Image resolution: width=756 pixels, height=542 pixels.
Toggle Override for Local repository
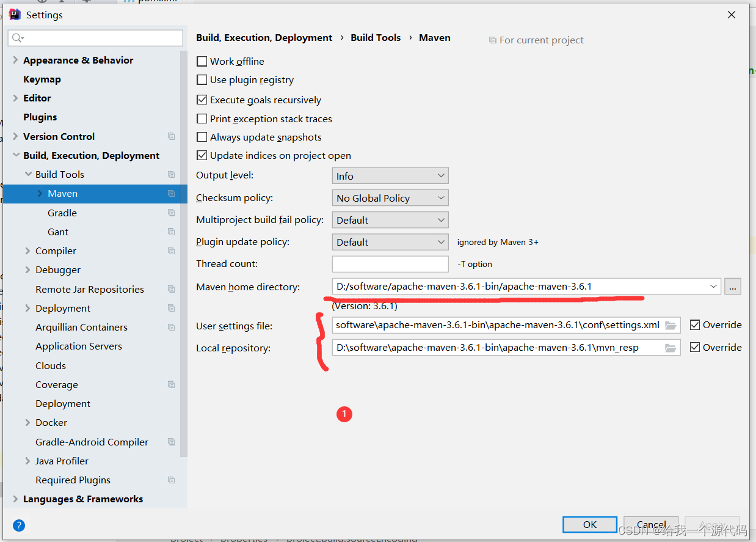point(695,347)
